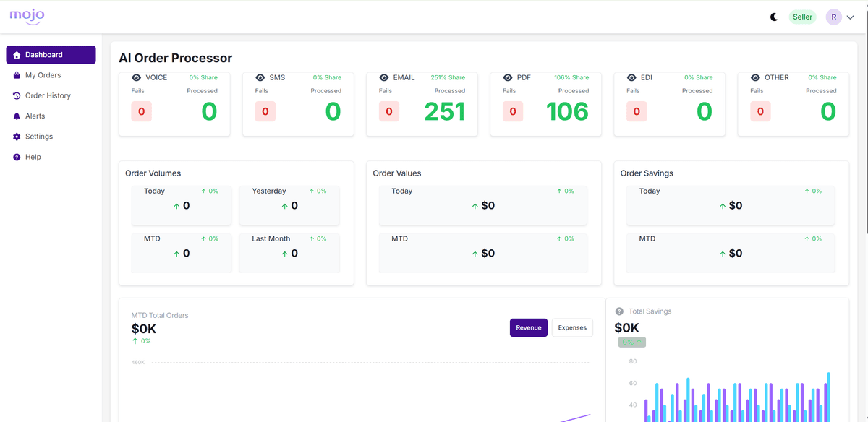Toggle the VOICE channel eye icon

pyautogui.click(x=136, y=77)
